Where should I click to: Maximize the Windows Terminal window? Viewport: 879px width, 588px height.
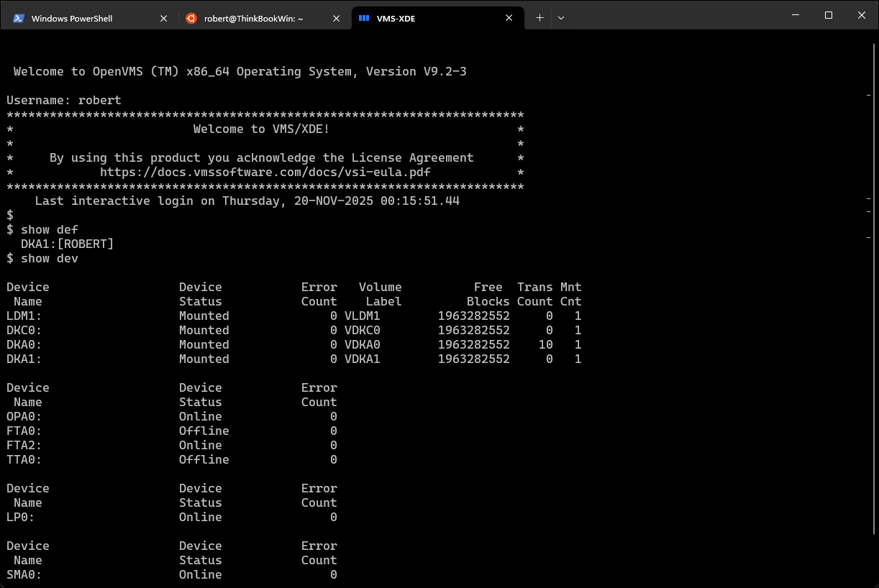coord(829,14)
